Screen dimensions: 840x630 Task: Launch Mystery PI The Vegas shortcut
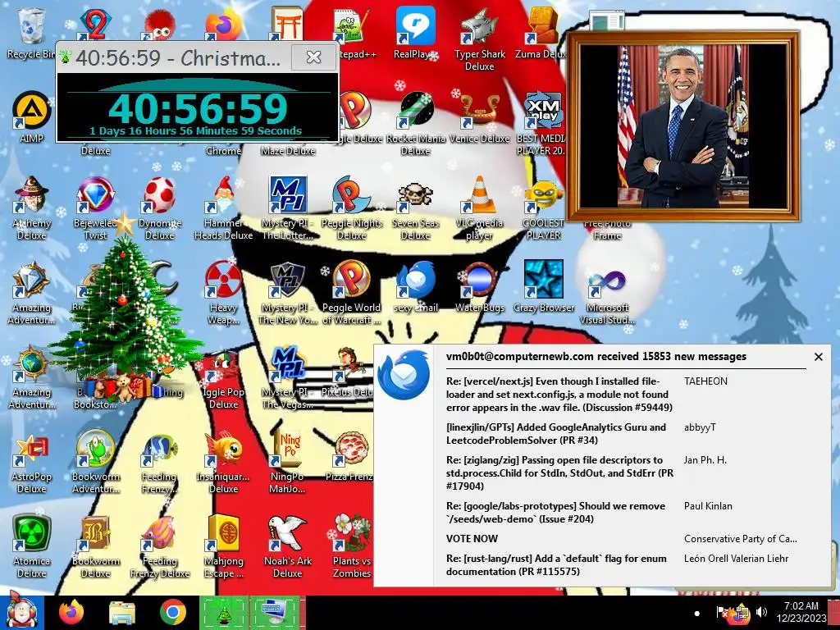pyautogui.click(x=288, y=377)
